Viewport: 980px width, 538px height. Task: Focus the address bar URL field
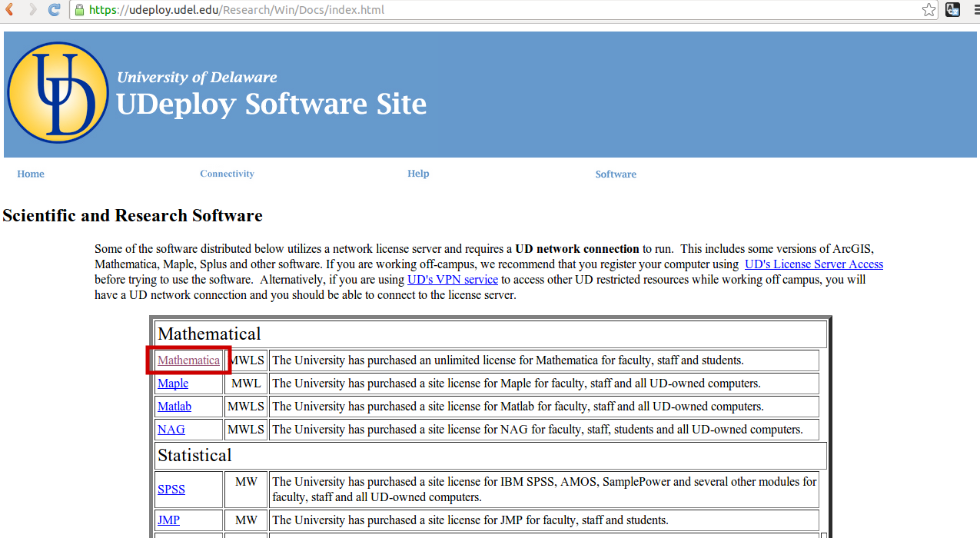[503, 10]
